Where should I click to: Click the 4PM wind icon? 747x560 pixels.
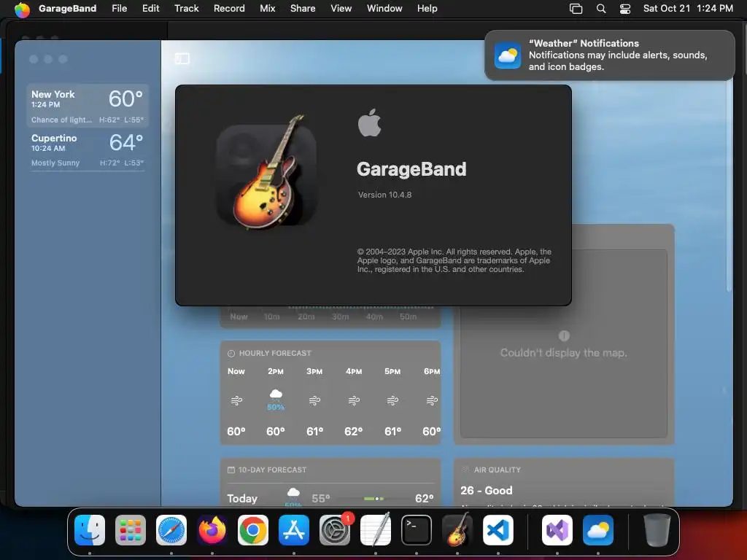point(354,400)
